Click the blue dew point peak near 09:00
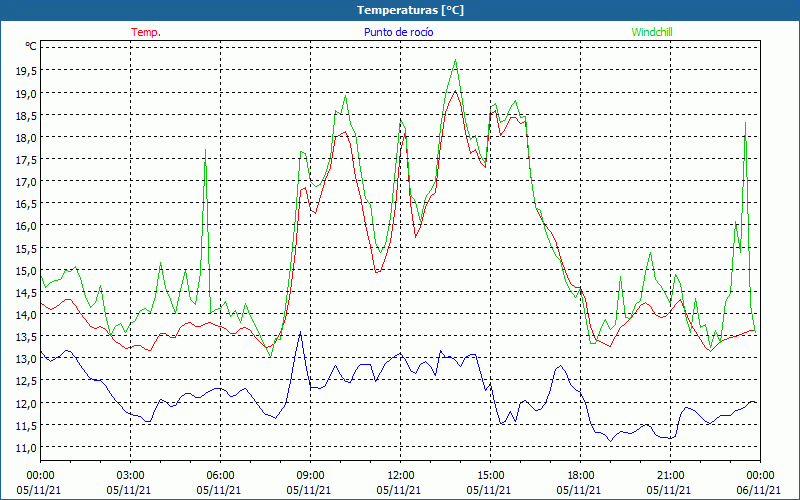800x500 pixels. 300,333
